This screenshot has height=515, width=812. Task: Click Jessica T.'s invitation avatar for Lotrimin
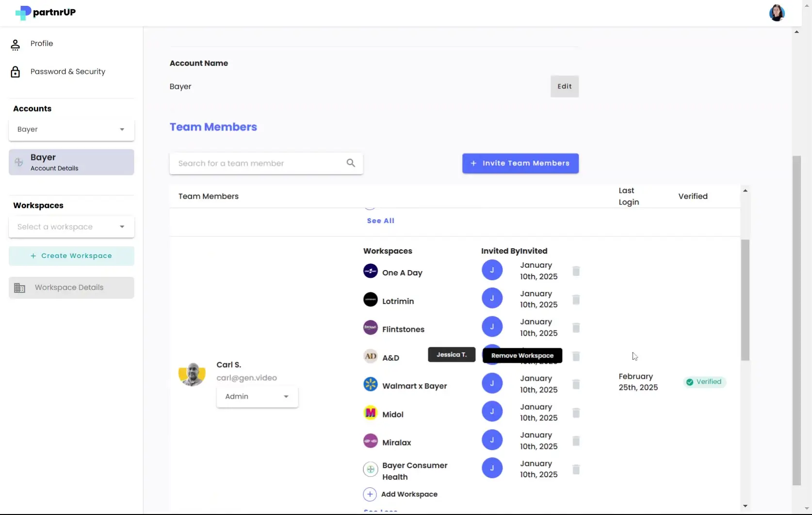(492, 298)
